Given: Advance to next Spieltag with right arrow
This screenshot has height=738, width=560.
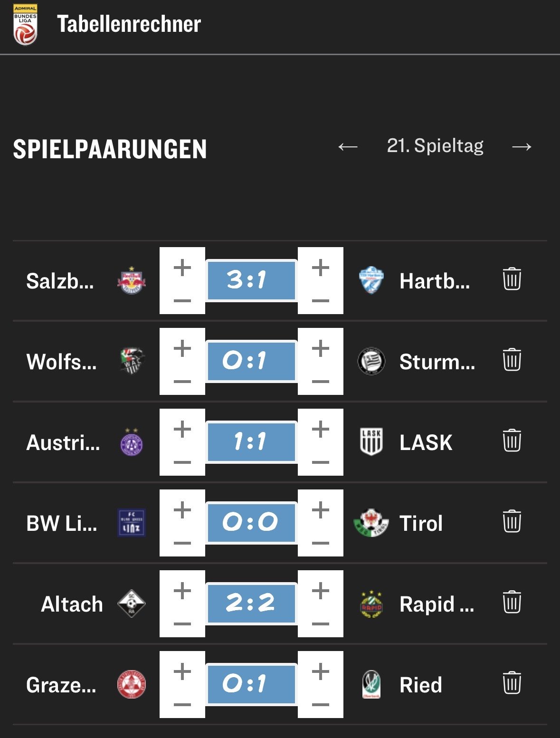Looking at the screenshot, I should [x=522, y=146].
